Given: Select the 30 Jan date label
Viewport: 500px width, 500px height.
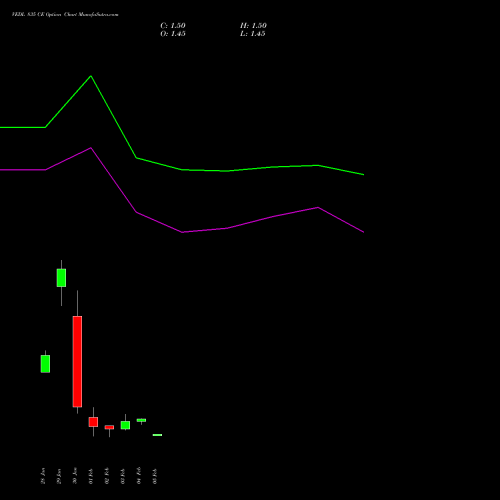Looking at the screenshot, I should (x=75, y=476).
